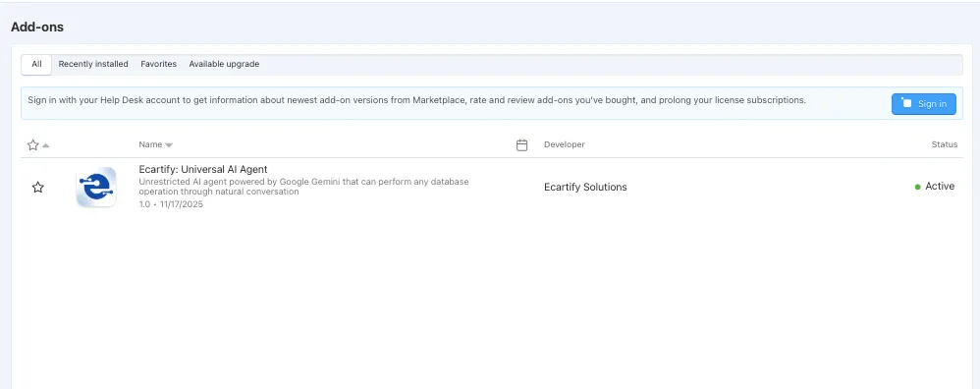This screenshot has height=389, width=980.
Task: Click the Unrestricted AI agent description text
Action: [303, 187]
